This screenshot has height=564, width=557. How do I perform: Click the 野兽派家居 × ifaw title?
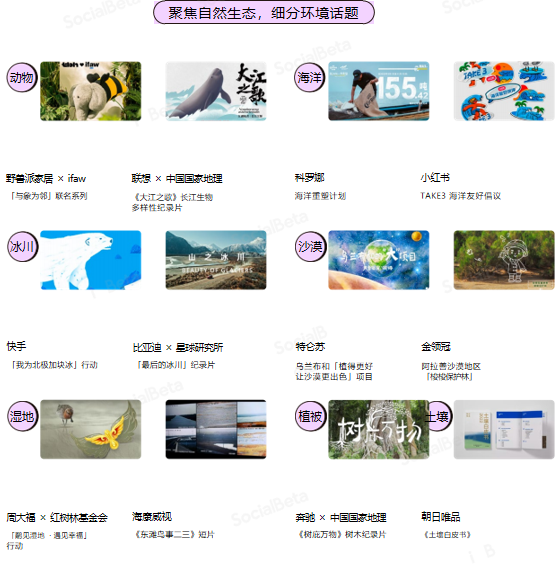(46, 178)
